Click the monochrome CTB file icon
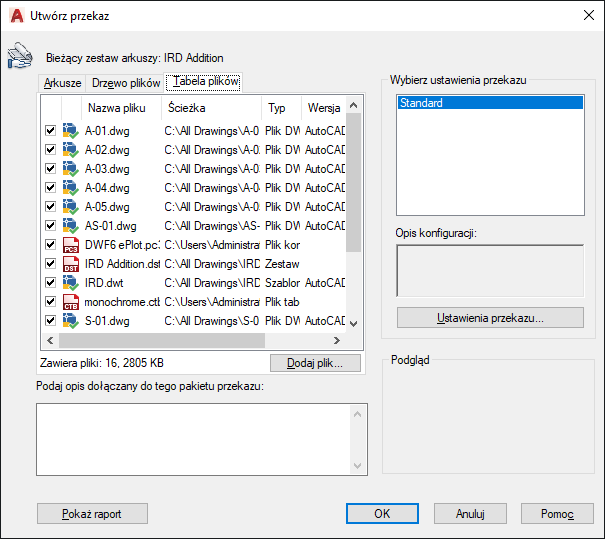Screen dimensions: 605x539 [71, 302]
